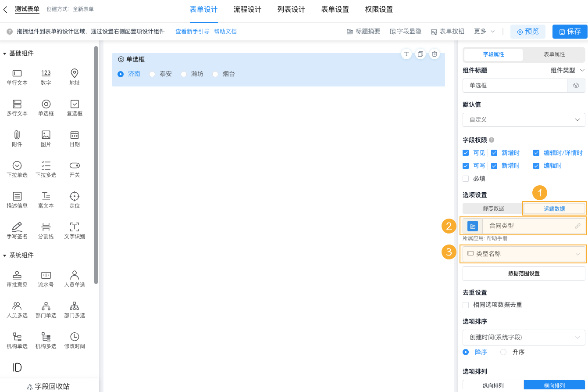Click inside the 组件标题 input field
588x392 pixels.
[515, 86]
